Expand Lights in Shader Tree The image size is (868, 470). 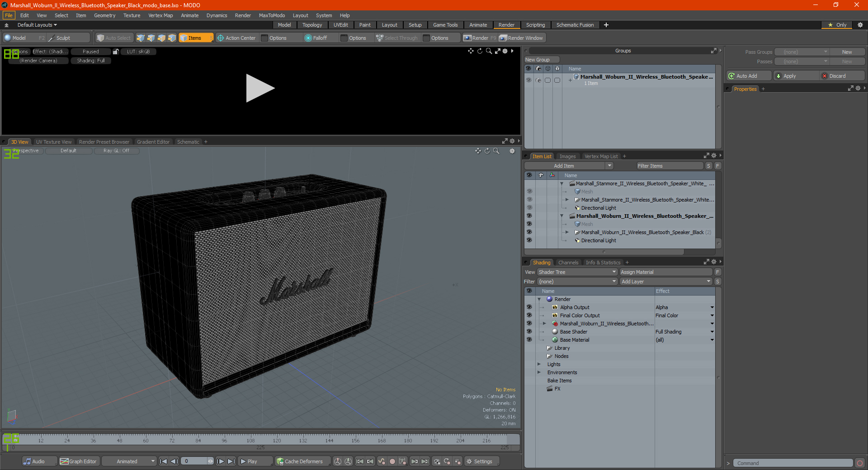point(539,364)
